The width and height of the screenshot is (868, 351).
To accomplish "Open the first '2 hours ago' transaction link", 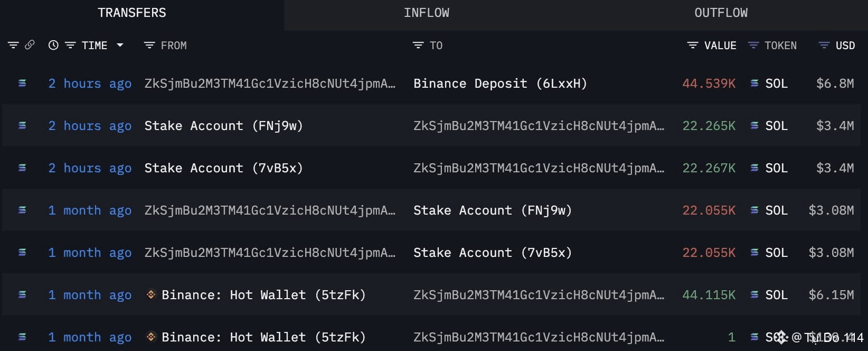I will [x=90, y=84].
